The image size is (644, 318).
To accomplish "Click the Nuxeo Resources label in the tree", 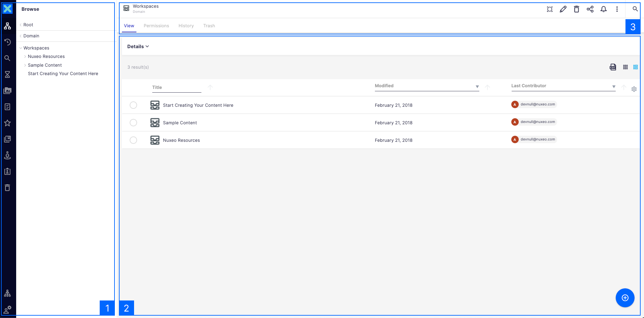I will tap(46, 57).
